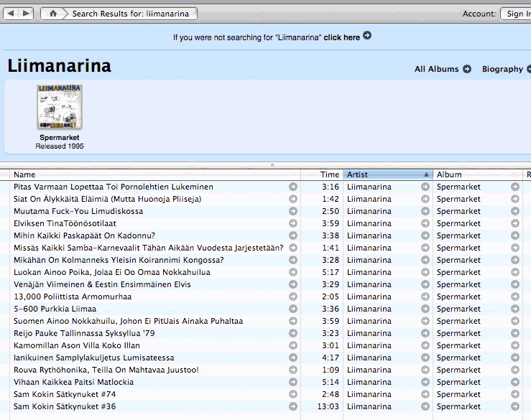531x420 pixels.
Task: Go back with the left arrow button
Action: tap(10, 14)
